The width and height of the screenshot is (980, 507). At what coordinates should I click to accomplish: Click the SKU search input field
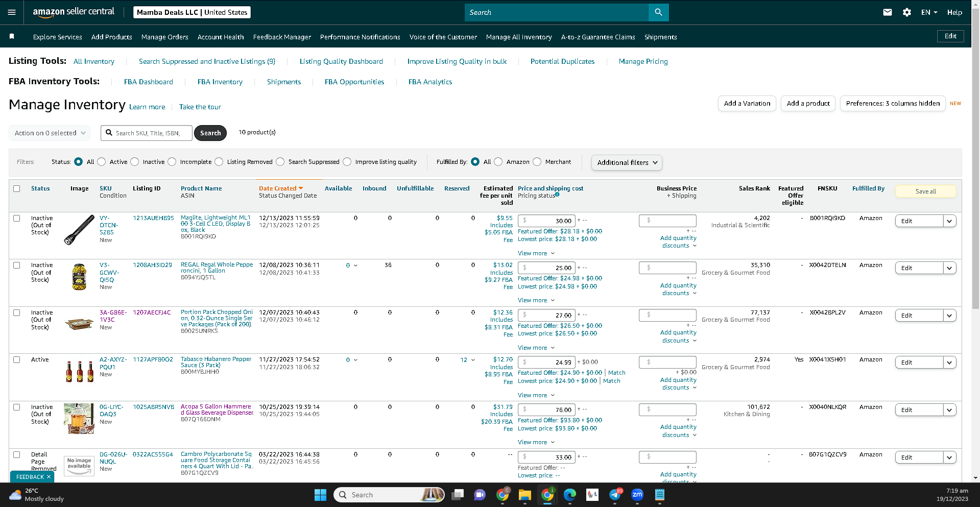click(147, 133)
